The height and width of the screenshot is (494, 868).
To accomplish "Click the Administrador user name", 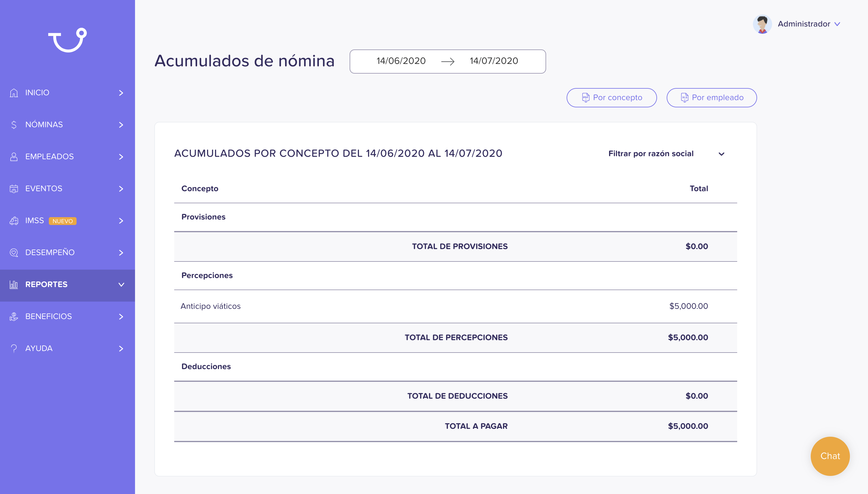I will (804, 24).
